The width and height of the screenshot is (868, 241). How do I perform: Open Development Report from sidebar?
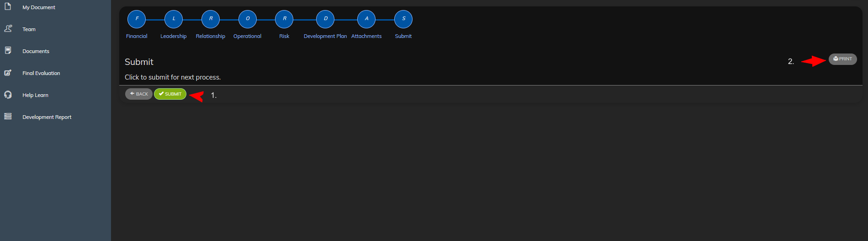[47, 117]
